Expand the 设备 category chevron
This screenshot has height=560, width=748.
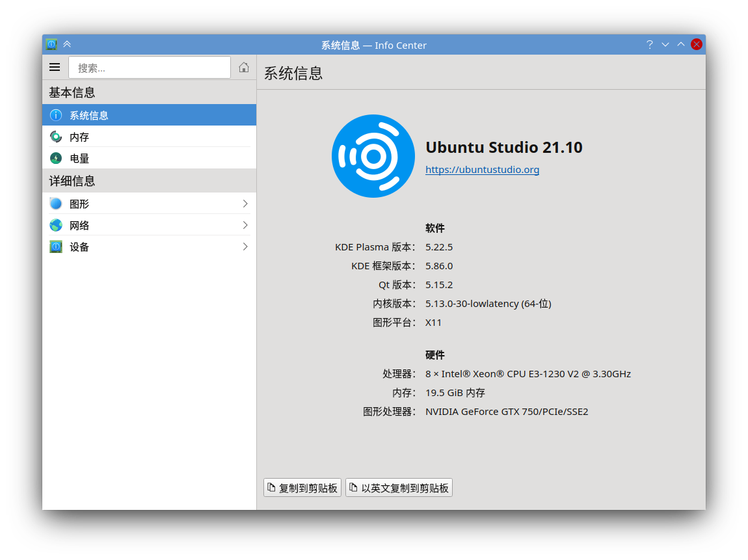pos(245,247)
